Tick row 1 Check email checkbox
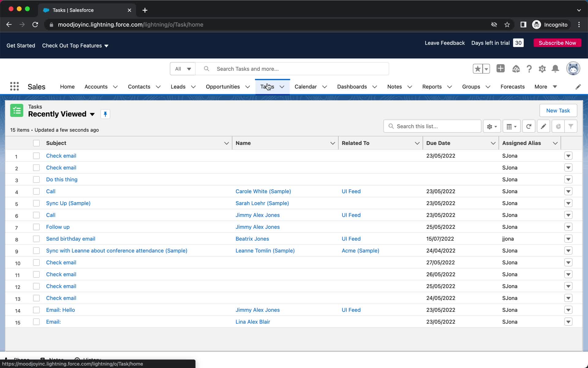 [36, 156]
